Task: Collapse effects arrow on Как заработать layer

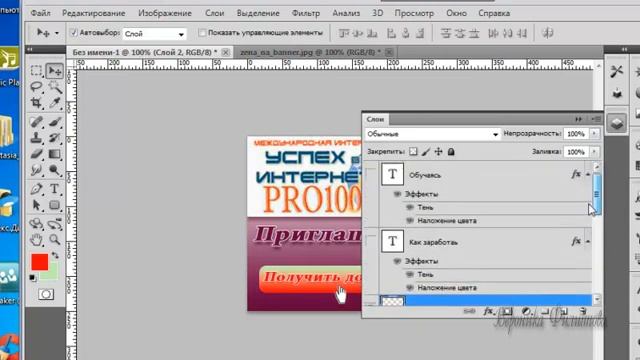Action: point(588,241)
